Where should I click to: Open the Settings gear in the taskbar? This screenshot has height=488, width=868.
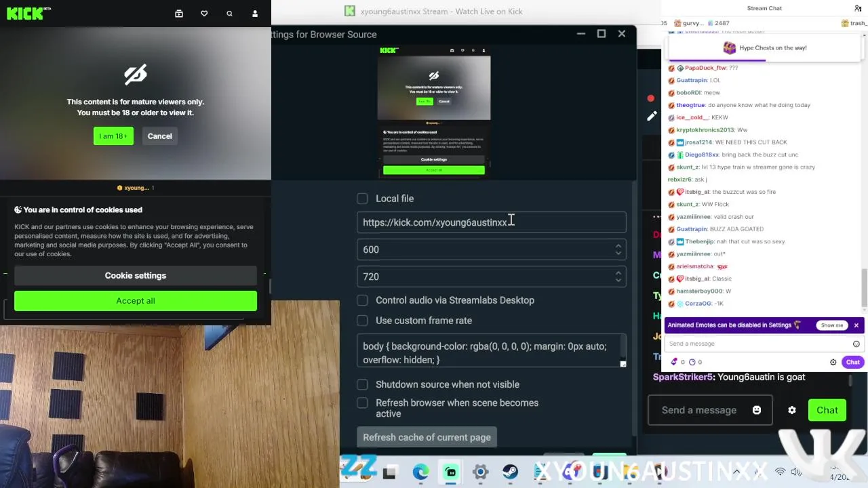tap(481, 472)
